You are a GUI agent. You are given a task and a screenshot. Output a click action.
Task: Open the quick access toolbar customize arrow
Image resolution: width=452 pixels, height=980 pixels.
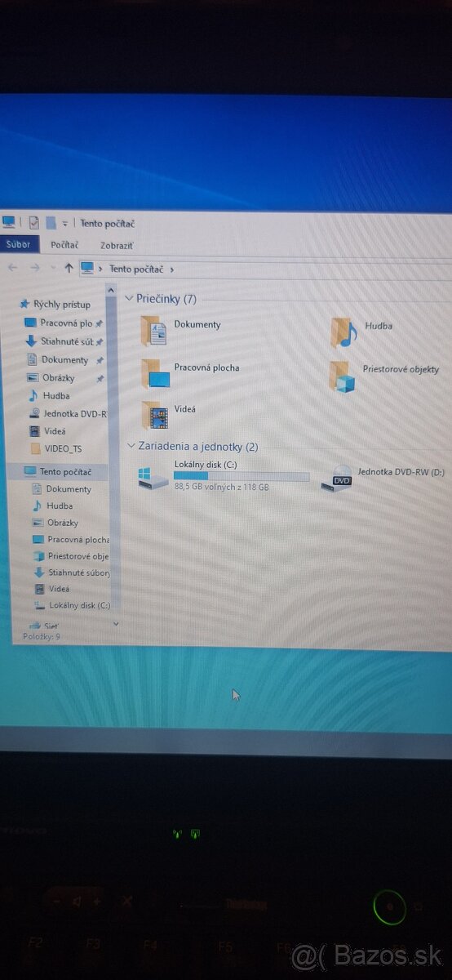[65, 224]
